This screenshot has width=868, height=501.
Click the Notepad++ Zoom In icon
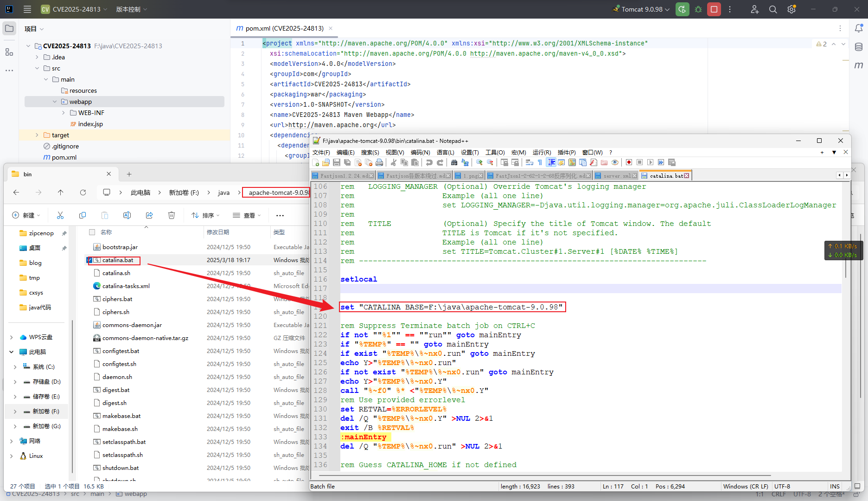coord(479,162)
